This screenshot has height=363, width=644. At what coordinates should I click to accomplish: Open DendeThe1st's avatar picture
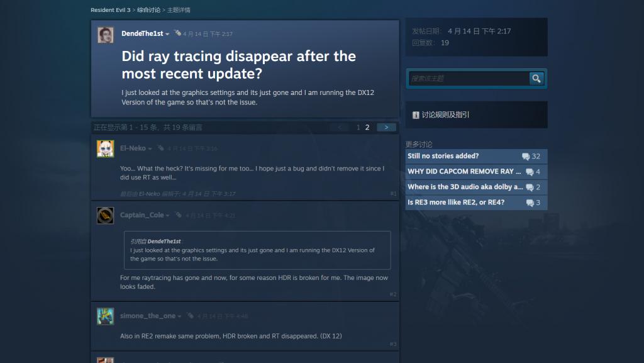coord(106,35)
